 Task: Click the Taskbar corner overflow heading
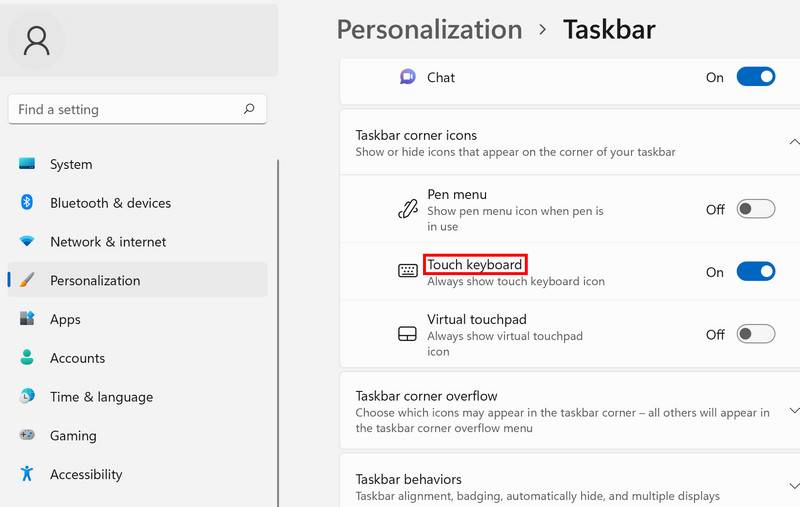click(x=426, y=396)
